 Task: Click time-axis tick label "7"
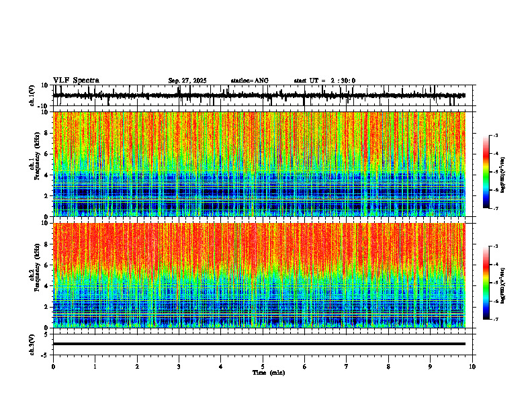coord(347,367)
